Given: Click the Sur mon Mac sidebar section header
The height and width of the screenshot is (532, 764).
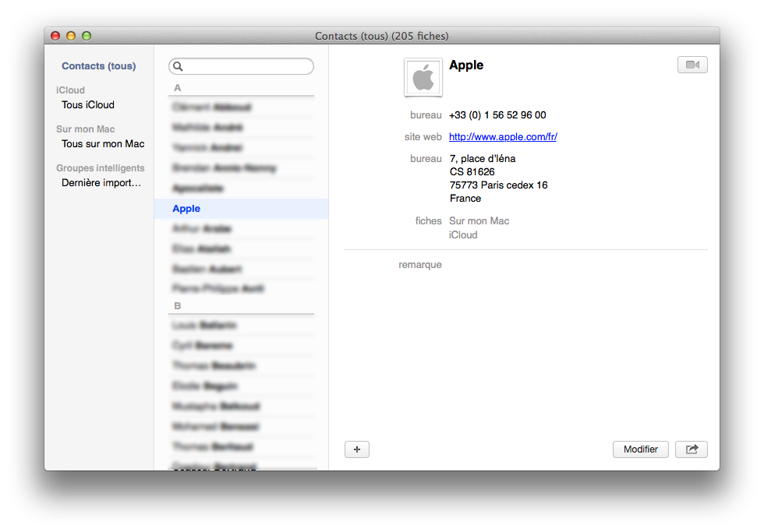Looking at the screenshot, I should [x=85, y=129].
